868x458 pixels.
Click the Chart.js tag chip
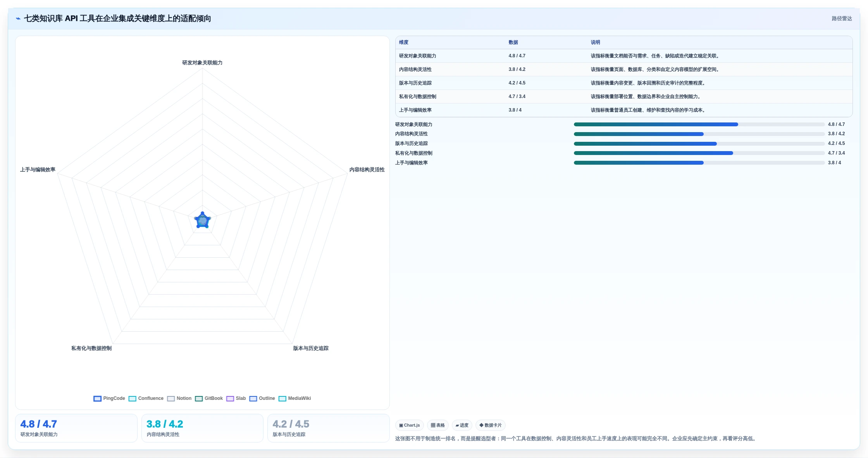(x=410, y=425)
